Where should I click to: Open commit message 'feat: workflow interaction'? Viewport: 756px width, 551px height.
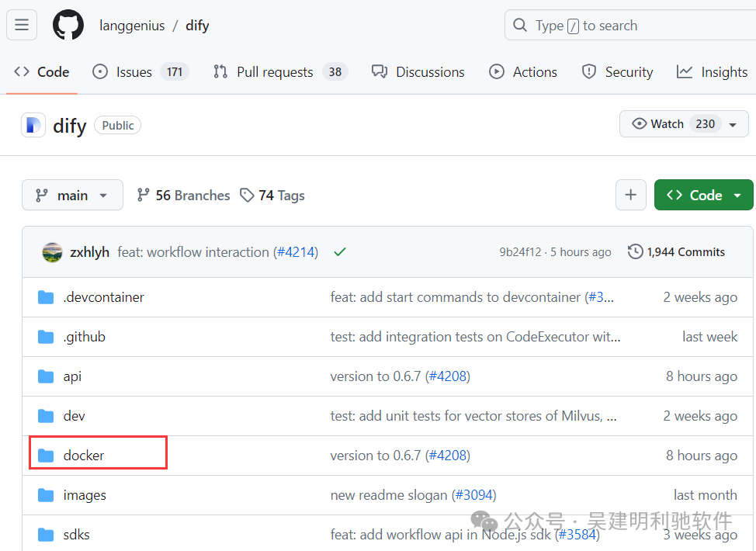pos(193,252)
